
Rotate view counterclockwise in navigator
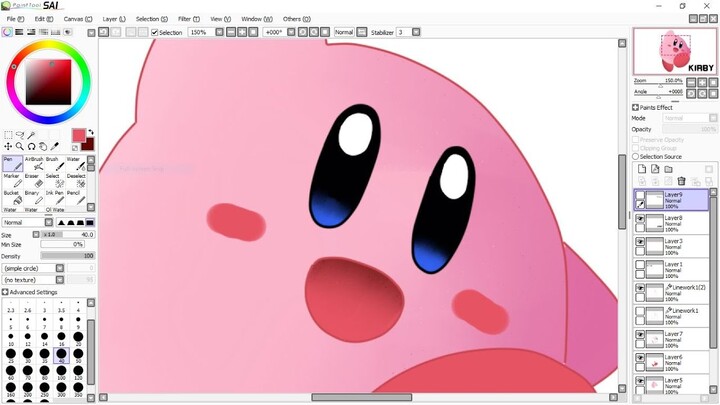[x=692, y=94]
